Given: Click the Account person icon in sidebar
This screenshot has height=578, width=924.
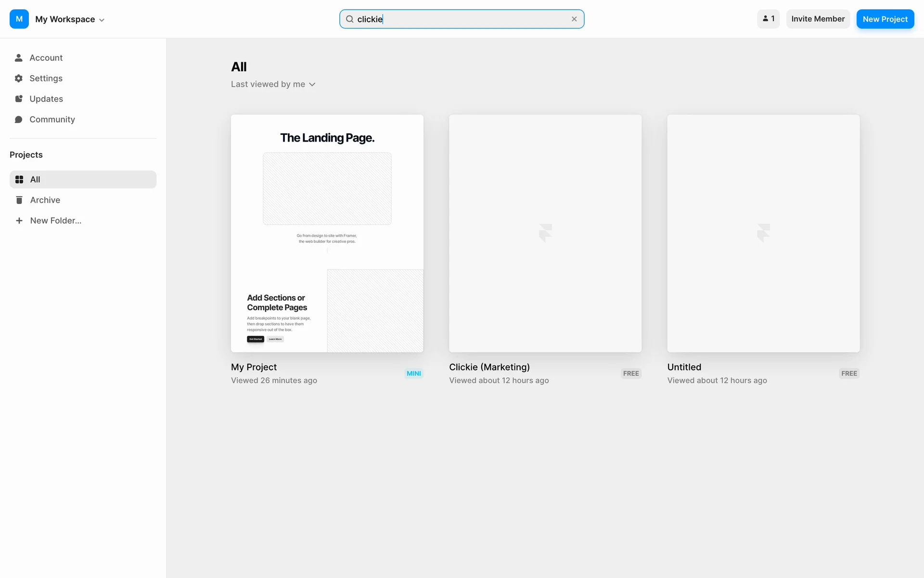Looking at the screenshot, I should (x=19, y=58).
